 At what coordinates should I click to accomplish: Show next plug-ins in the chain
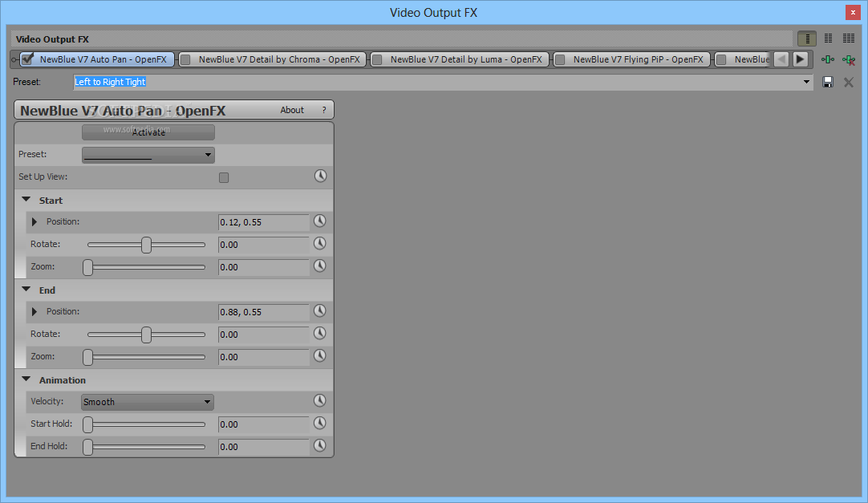(x=801, y=59)
